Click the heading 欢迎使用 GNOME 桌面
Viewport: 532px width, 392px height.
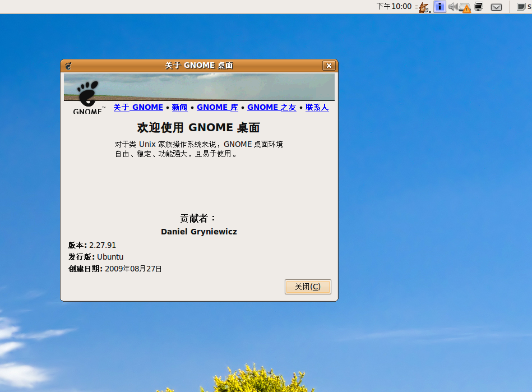pyautogui.click(x=198, y=128)
